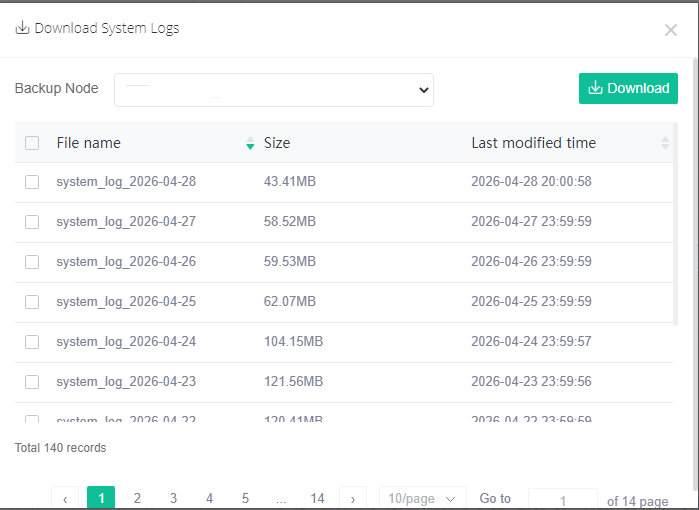Click the Go to page input field
The image size is (699, 510).
pyautogui.click(x=563, y=499)
